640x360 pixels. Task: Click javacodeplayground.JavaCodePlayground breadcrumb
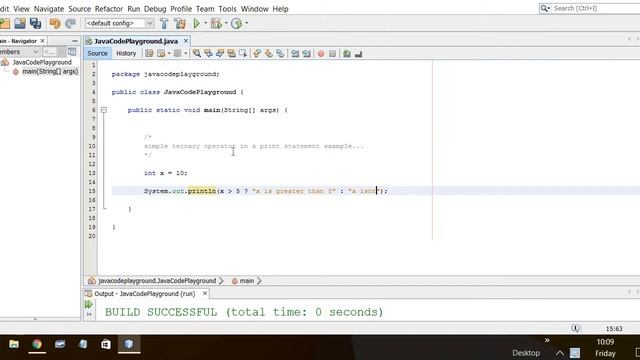(x=157, y=281)
